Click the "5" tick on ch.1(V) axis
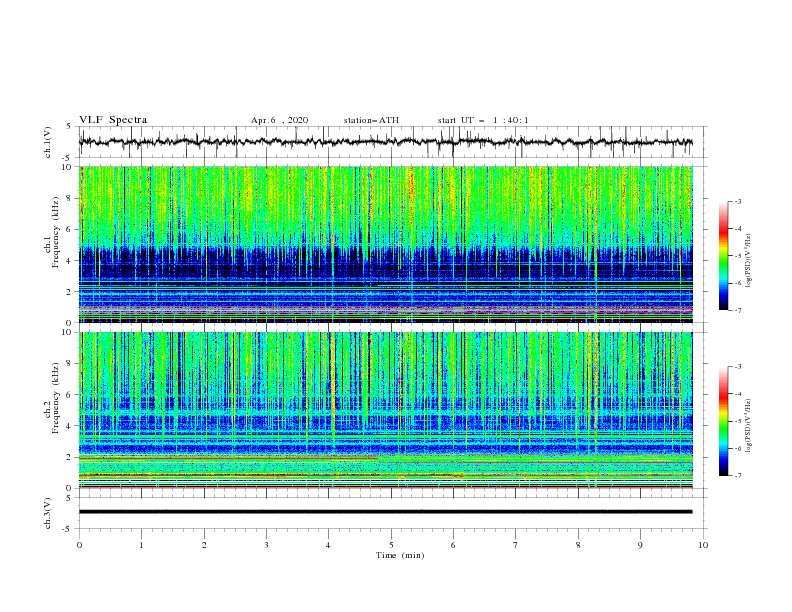The image size is (792, 612). (69, 126)
